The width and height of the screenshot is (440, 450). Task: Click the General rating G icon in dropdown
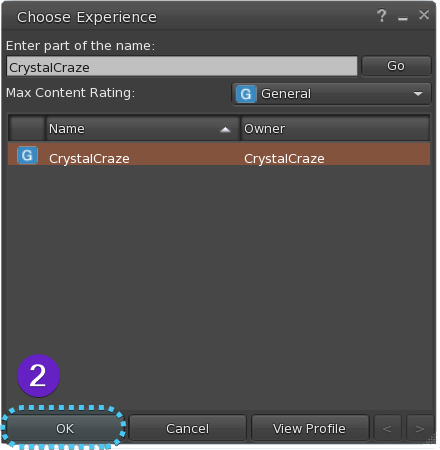pos(246,94)
